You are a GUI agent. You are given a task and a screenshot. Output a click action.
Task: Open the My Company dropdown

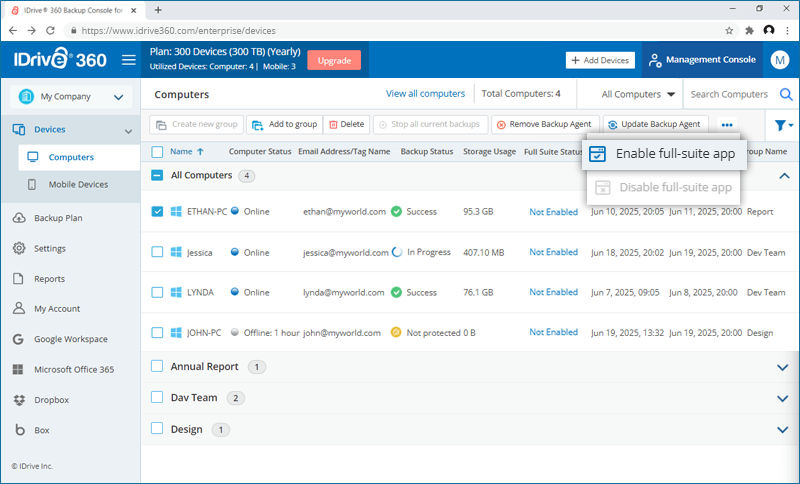coord(70,97)
